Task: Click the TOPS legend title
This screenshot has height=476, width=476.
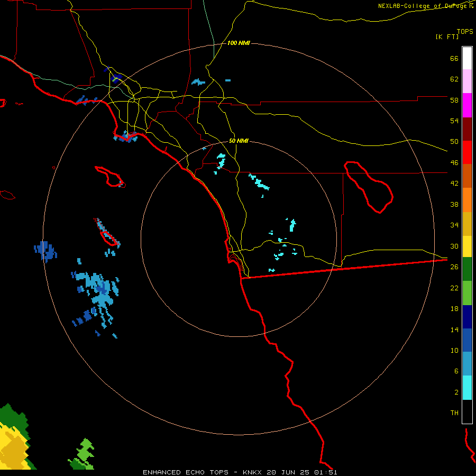Action: tap(465, 31)
